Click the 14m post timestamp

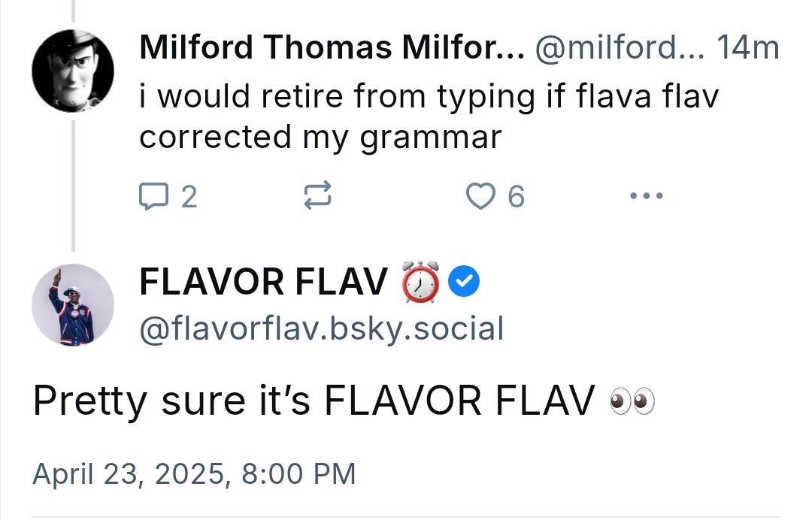click(x=748, y=47)
